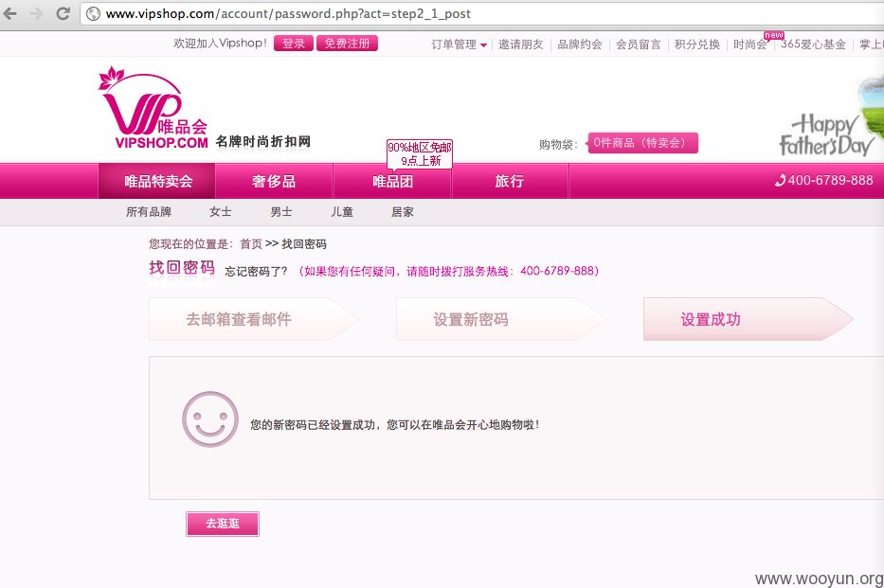Click the 购物袋: label

tap(558, 144)
